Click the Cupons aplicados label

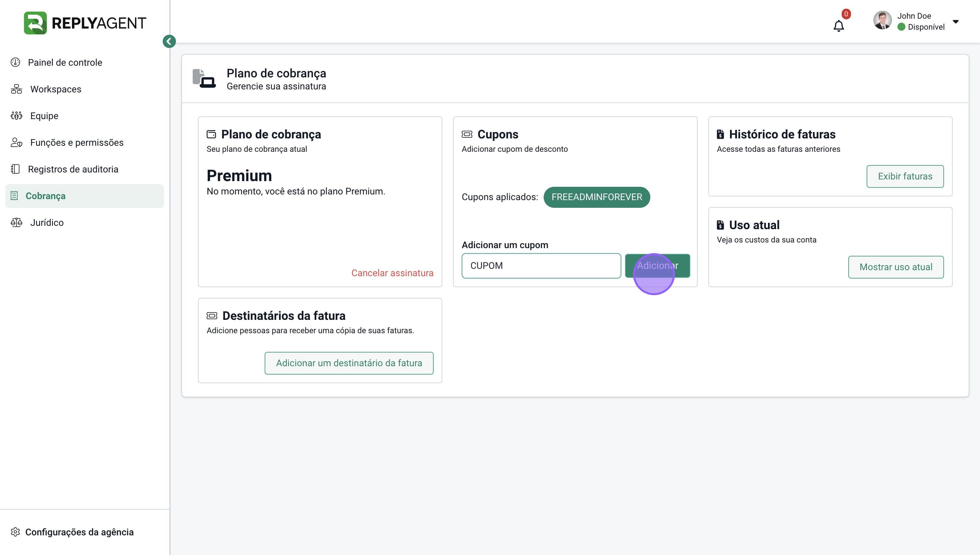500,197
